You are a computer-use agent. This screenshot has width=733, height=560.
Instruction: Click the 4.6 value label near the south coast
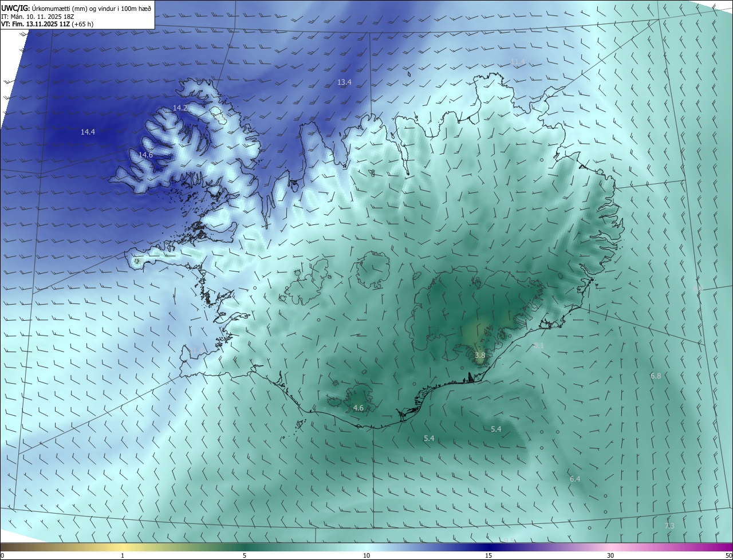[358, 408]
